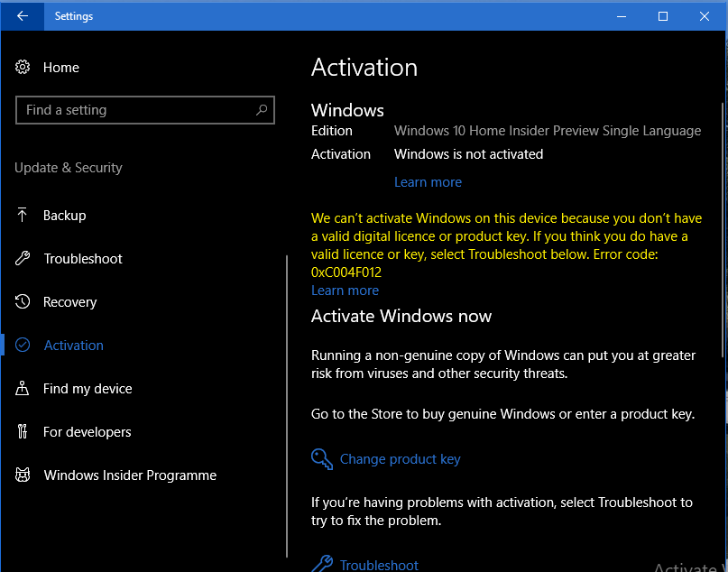Click the Windows section heading
The height and width of the screenshot is (572, 728).
[x=347, y=110]
